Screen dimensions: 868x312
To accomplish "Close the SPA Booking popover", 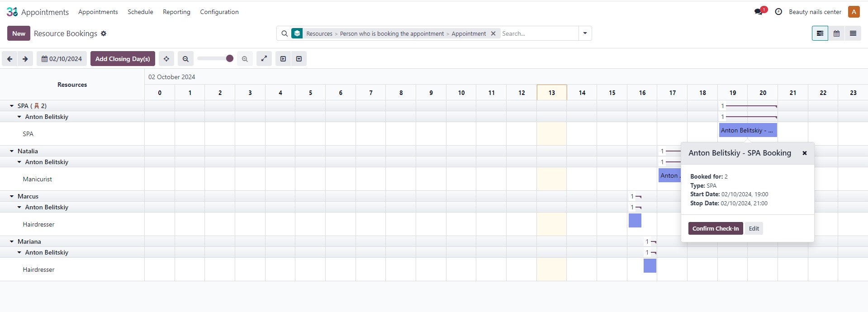I will click(805, 153).
